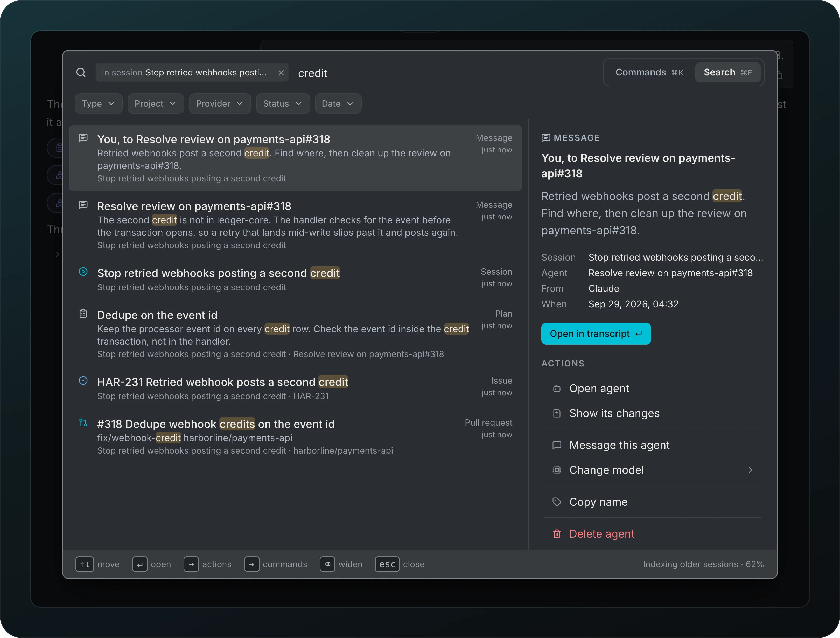Expand the Change model submenu chevron

point(750,470)
